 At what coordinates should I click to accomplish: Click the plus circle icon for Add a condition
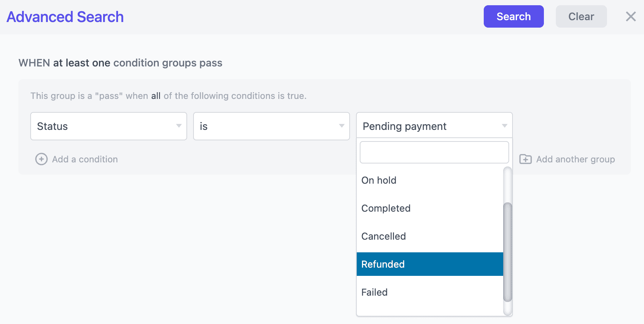(x=41, y=159)
